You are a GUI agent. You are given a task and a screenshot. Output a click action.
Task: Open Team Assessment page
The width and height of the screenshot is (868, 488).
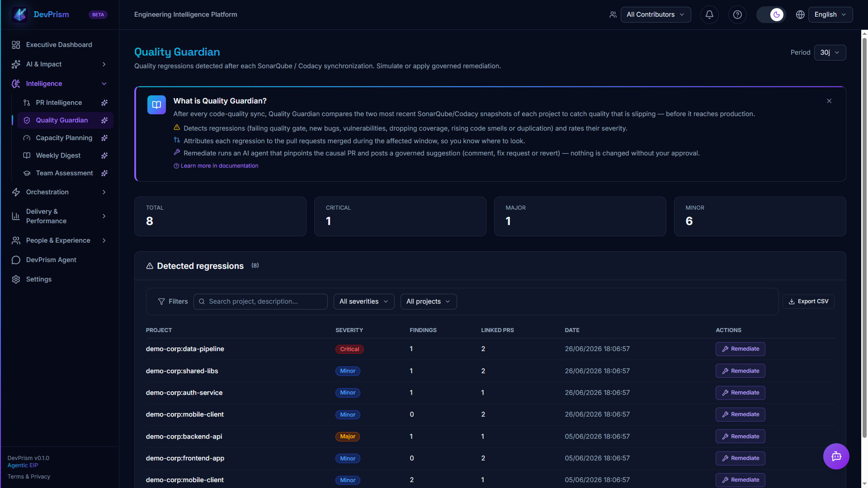coord(65,173)
